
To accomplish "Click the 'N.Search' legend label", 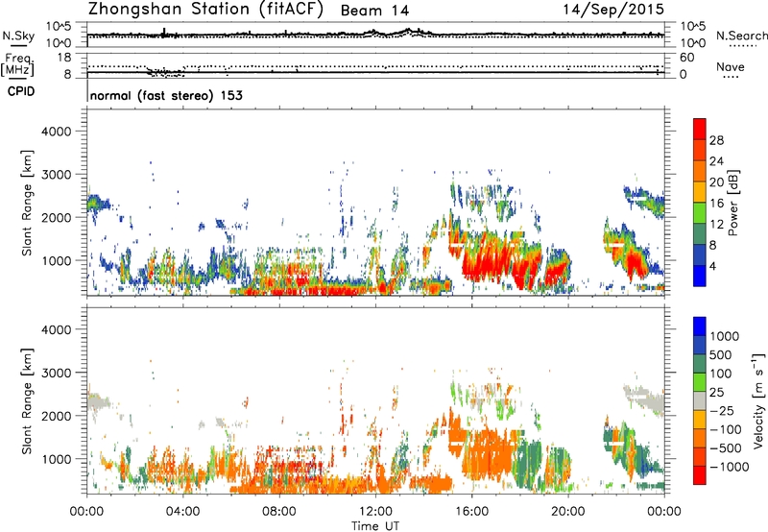I will click(x=741, y=36).
